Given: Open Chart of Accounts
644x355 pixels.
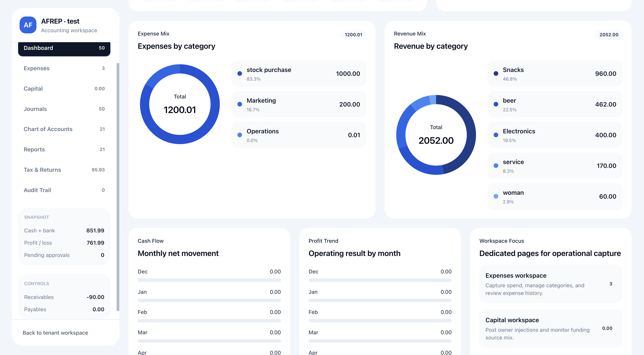Looking at the screenshot, I should 64,129.
